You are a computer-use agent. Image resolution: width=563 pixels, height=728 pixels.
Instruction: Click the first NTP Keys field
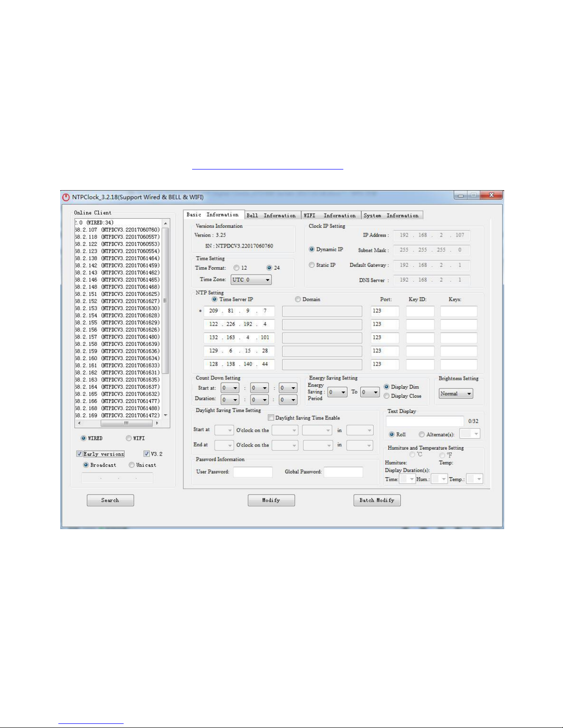[459, 311]
